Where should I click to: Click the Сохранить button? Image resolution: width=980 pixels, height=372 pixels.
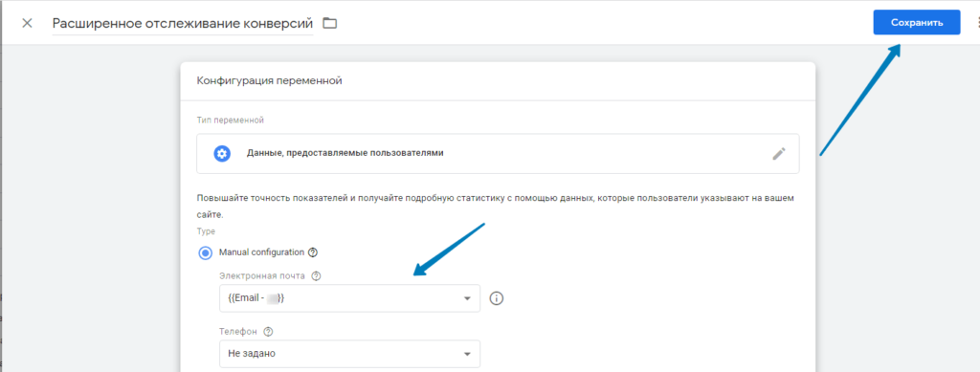916,22
